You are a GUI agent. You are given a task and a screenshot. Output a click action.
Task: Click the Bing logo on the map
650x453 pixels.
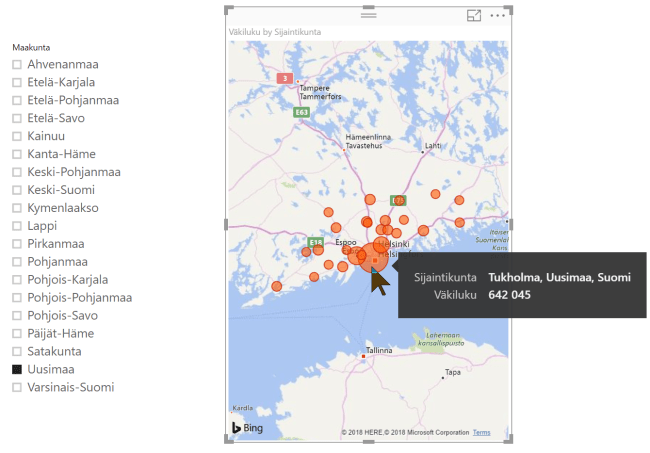[247, 428]
